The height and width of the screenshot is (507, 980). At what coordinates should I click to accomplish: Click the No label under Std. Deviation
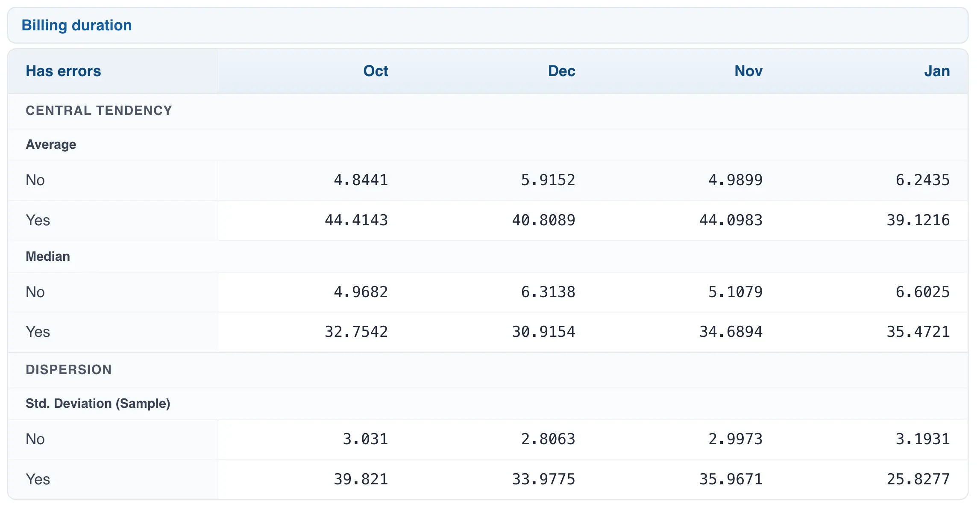point(35,439)
